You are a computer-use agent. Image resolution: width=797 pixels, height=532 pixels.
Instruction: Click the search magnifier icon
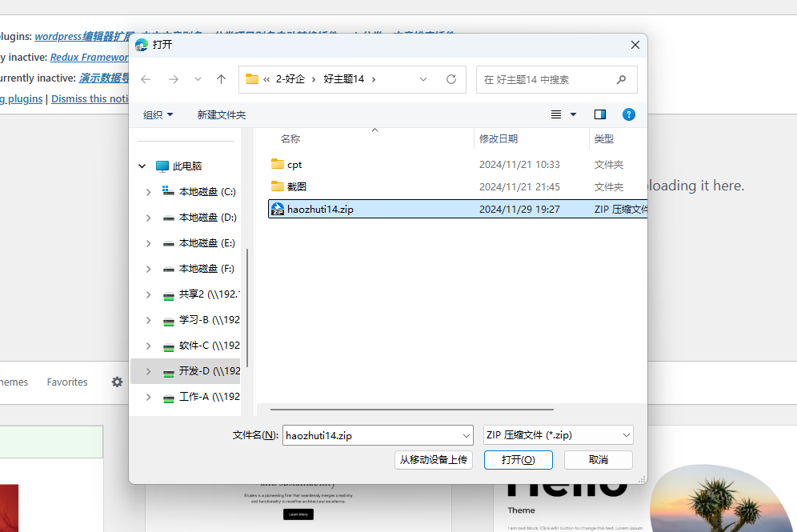tap(621, 80)
